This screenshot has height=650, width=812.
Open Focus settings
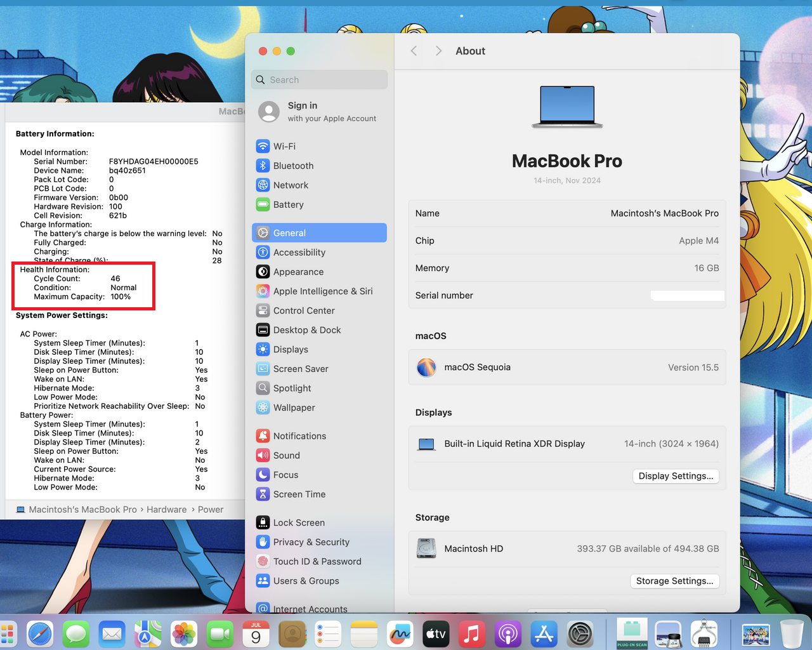pos(319,475)
